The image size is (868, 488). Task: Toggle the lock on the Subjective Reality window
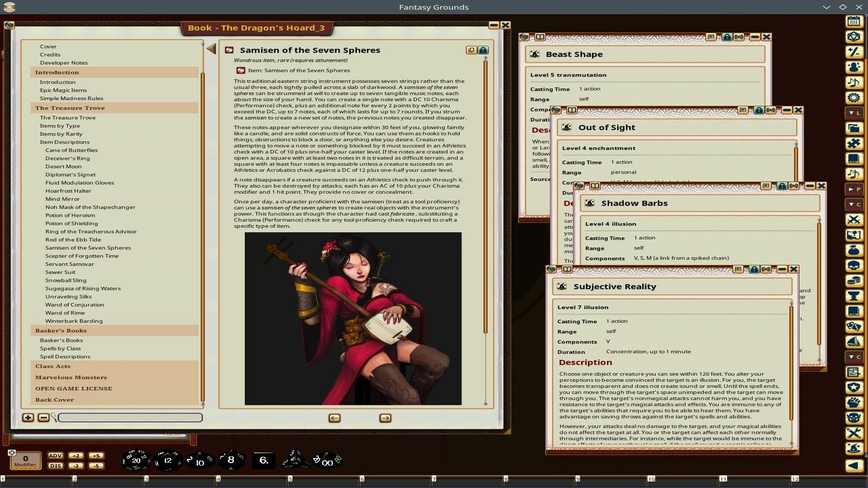(755, 269)
